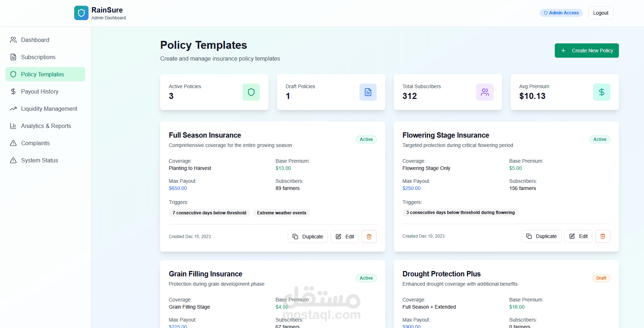Edit the Flowering Stage Insurance policy

click(x=578, y=236)
